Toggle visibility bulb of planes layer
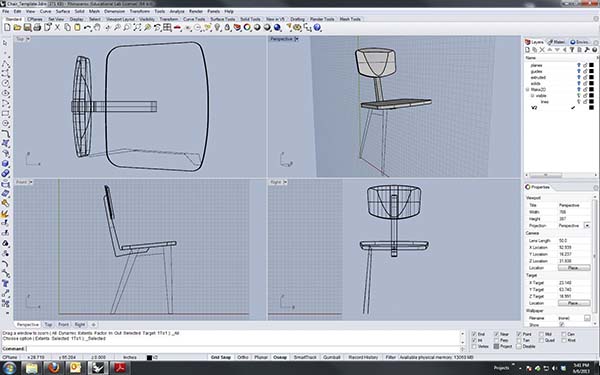600x375 pixels. tap(579, 65)
